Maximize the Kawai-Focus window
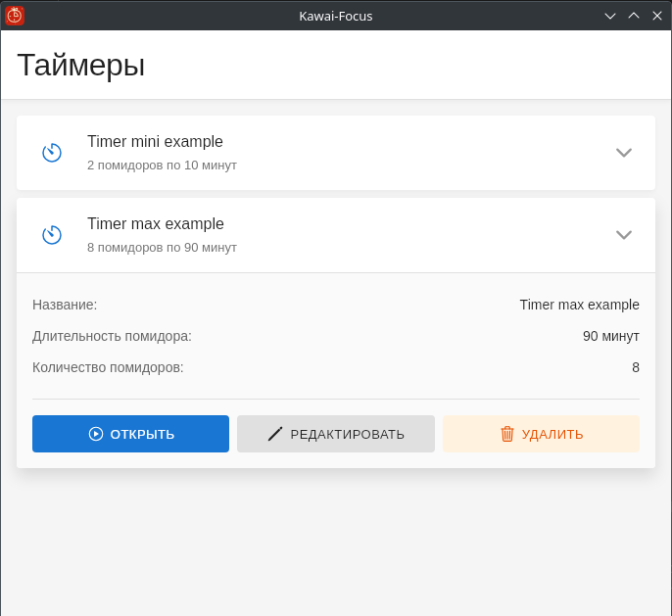 tap(634, 16)
